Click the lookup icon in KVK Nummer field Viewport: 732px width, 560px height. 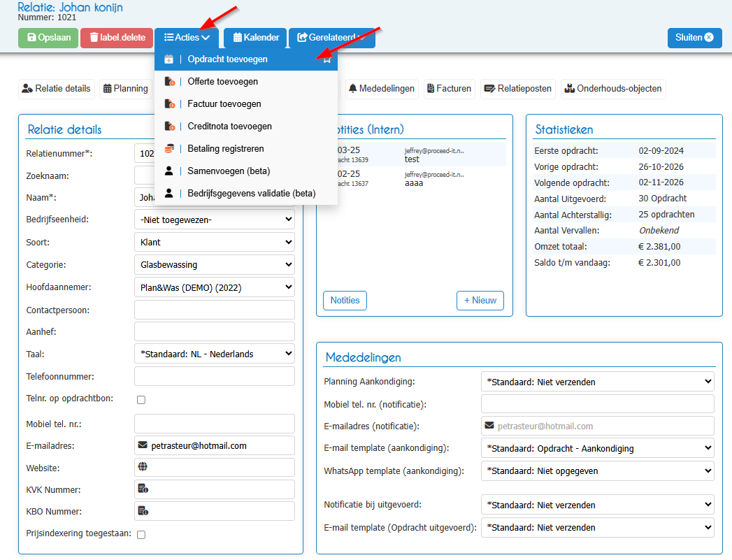click(143, 489)
